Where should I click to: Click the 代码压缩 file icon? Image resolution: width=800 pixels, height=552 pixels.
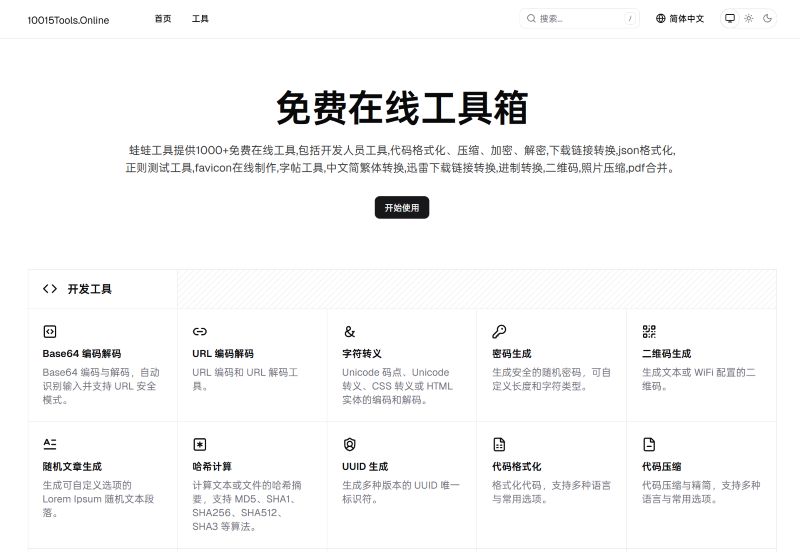tap(649, 444)
